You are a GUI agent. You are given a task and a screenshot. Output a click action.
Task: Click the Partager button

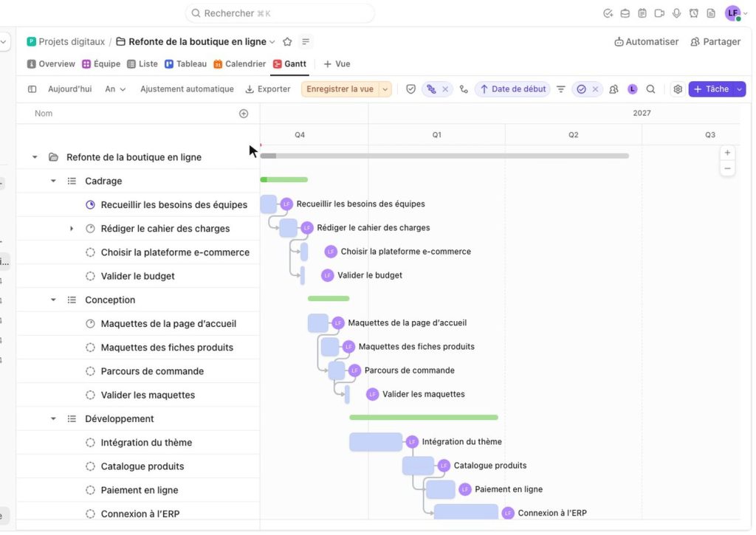(715, 42)
